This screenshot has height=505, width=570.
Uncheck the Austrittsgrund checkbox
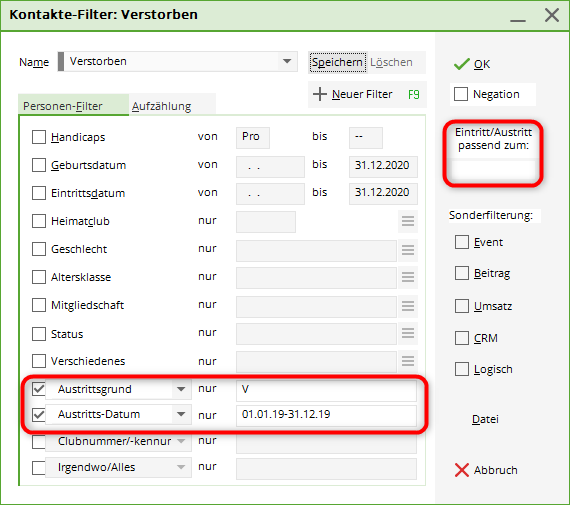[39, 389]
